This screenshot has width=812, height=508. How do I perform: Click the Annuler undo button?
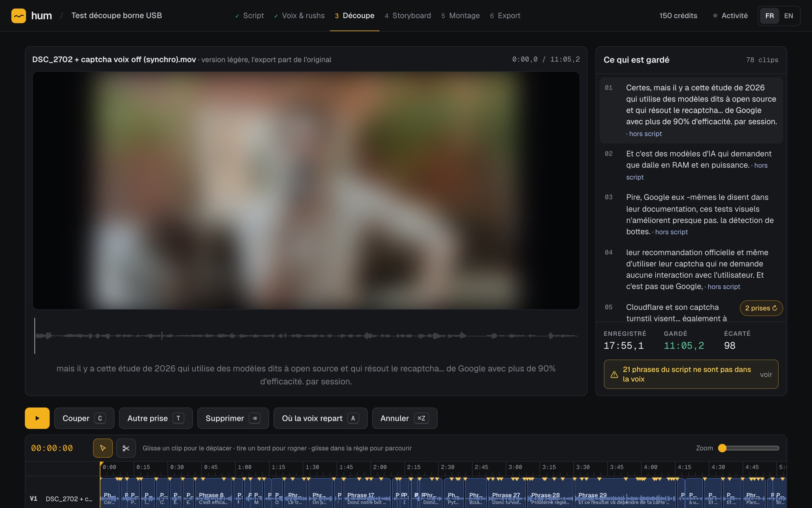(404, 418)
